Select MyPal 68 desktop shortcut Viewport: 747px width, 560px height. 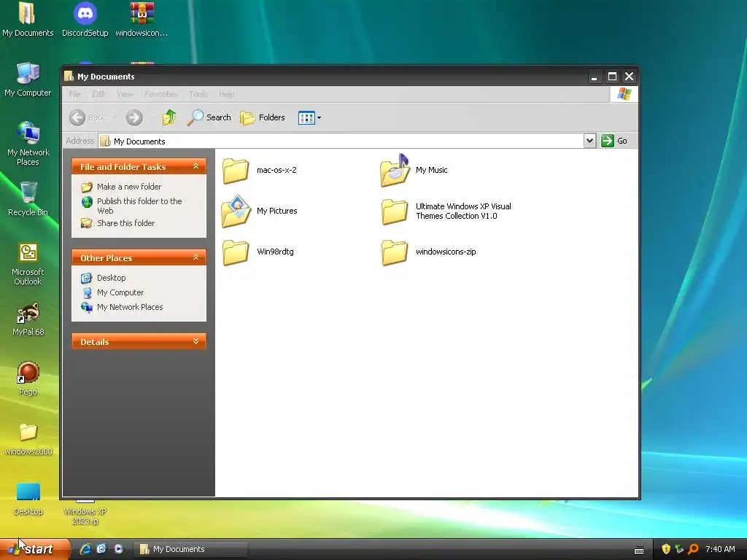point(28,319)
